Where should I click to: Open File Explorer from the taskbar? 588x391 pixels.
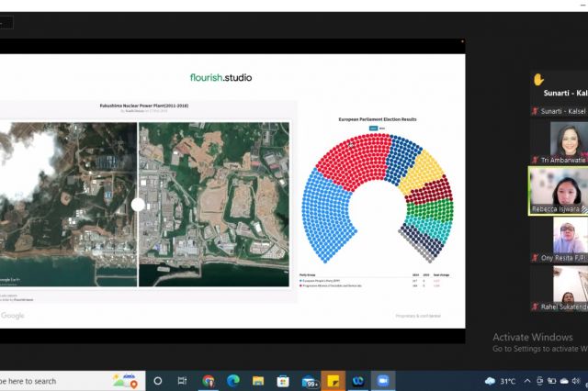click(x=257, y=380)
